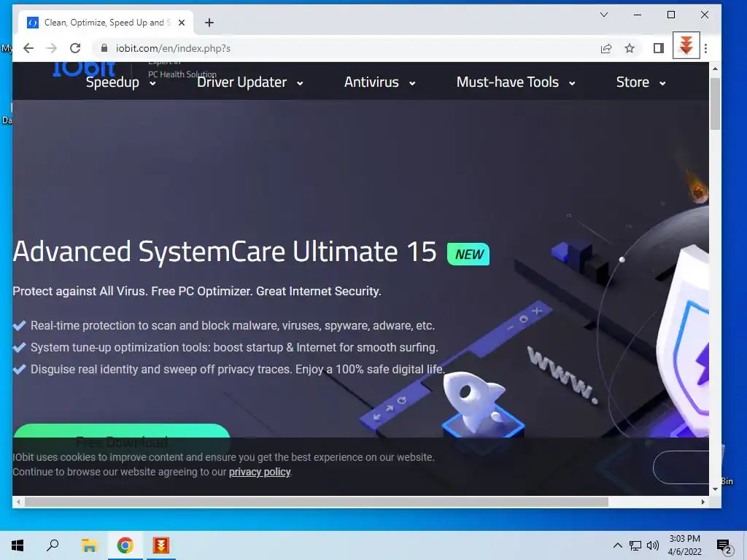Accept cookies via outlined banner button
Image resolution: width=747 pixels, height=560 pixels.
[681, 467]
